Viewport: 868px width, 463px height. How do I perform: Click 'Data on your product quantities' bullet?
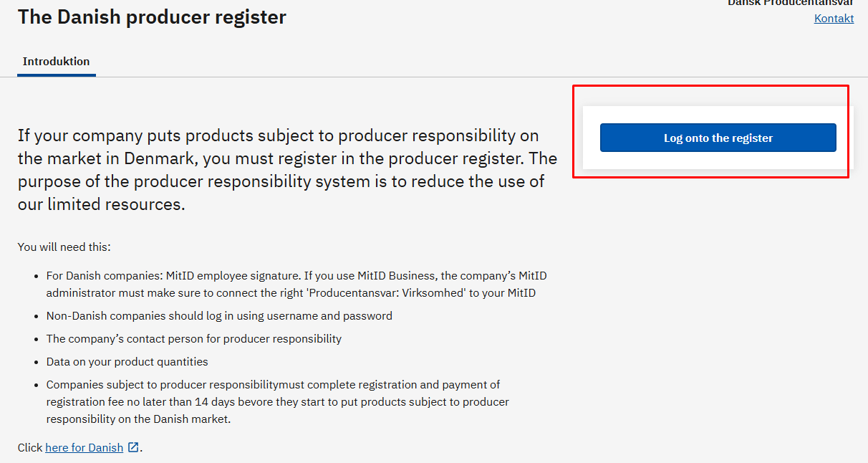127,361
